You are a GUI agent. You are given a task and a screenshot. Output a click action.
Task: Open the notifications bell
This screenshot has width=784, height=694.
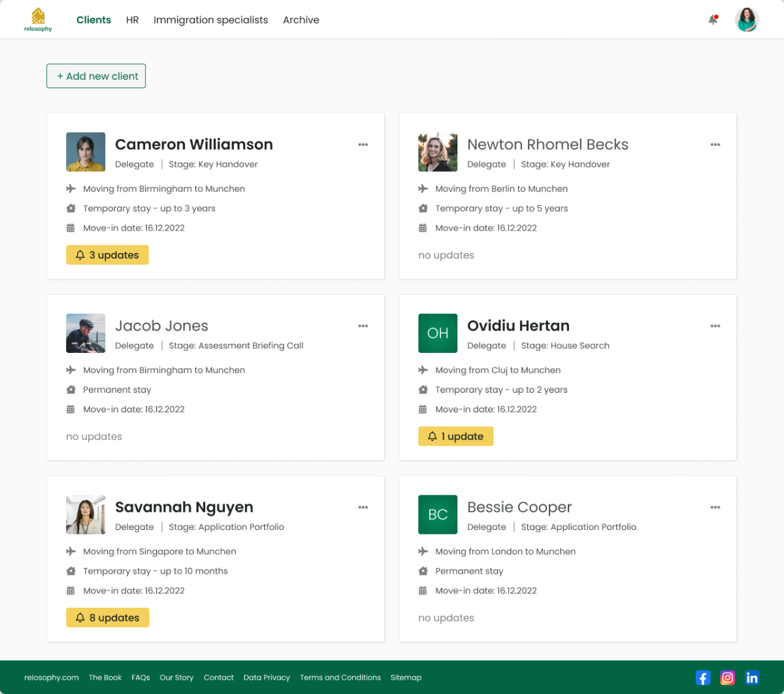point(713,20)
